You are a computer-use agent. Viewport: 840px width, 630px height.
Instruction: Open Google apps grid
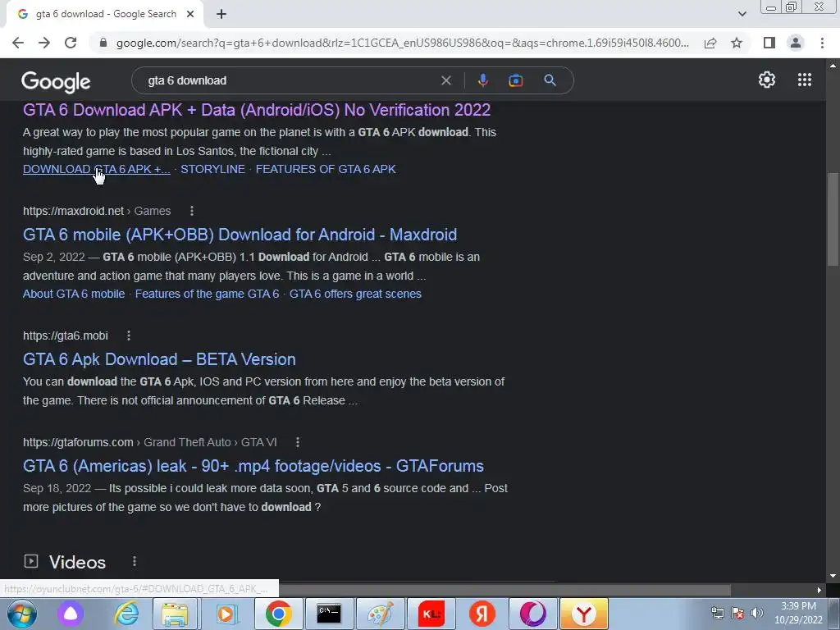pyautogui.click(x=804, y=80)
